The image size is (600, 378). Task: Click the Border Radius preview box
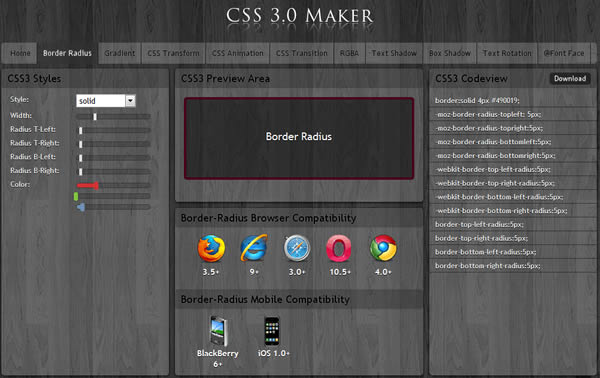(x=299, y=138)
